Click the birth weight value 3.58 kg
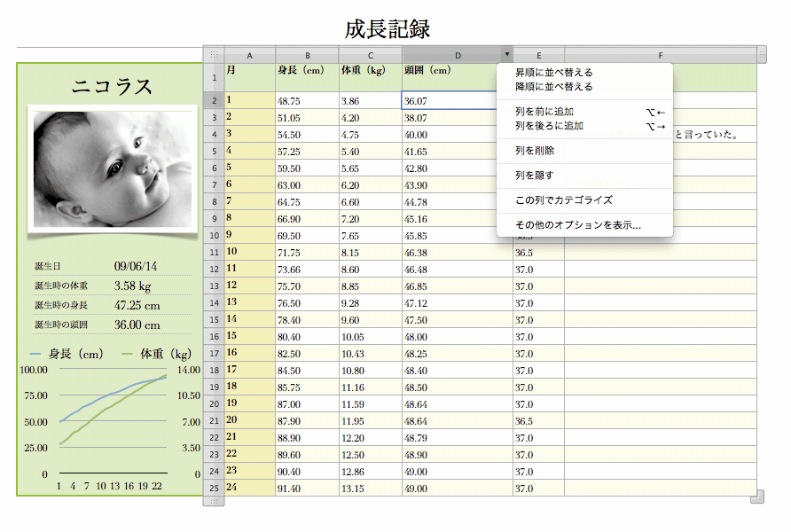The width and height of the screenshot is (791, 532). click(x=133, y=286)
